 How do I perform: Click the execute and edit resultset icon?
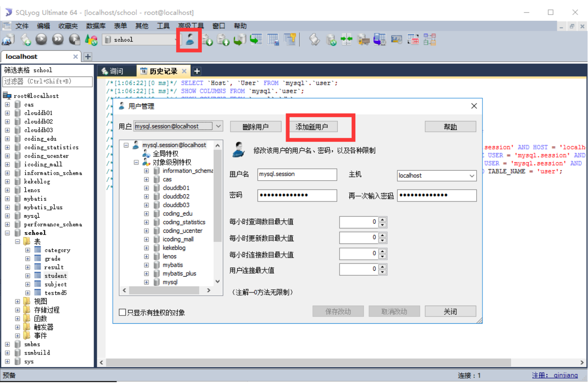tap(74, 40)
